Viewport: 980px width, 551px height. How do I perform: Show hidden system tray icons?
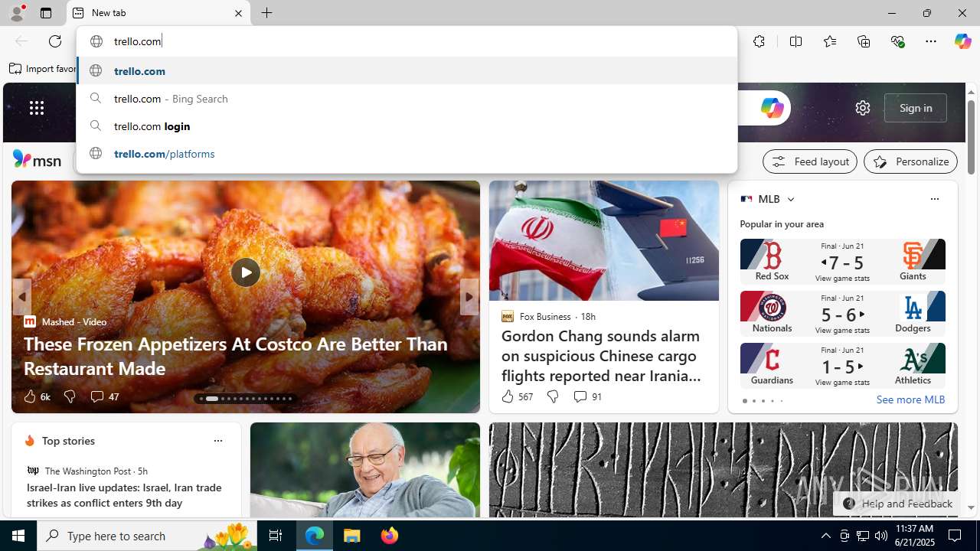tap(825, 536)
